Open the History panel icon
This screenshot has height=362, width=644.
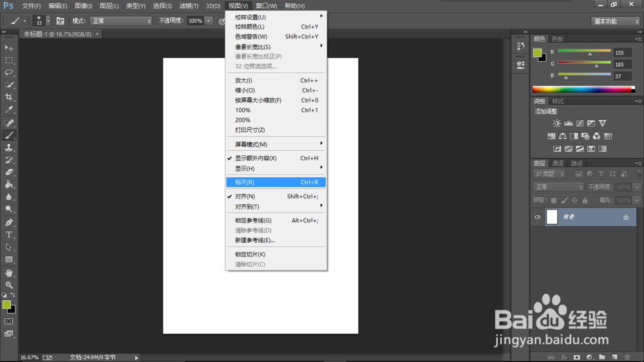coord(520,46)
